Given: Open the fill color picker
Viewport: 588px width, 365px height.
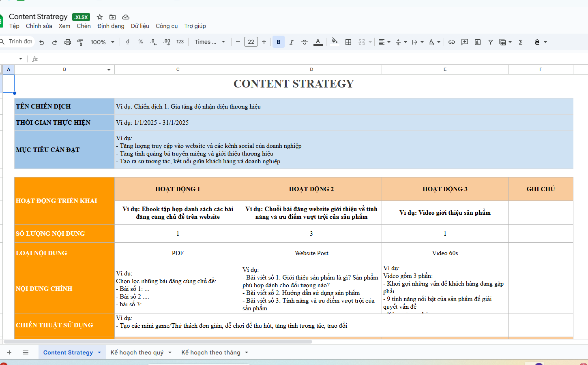Looking at the screenshot, I should pyautogui.click(x=335, y=42).
